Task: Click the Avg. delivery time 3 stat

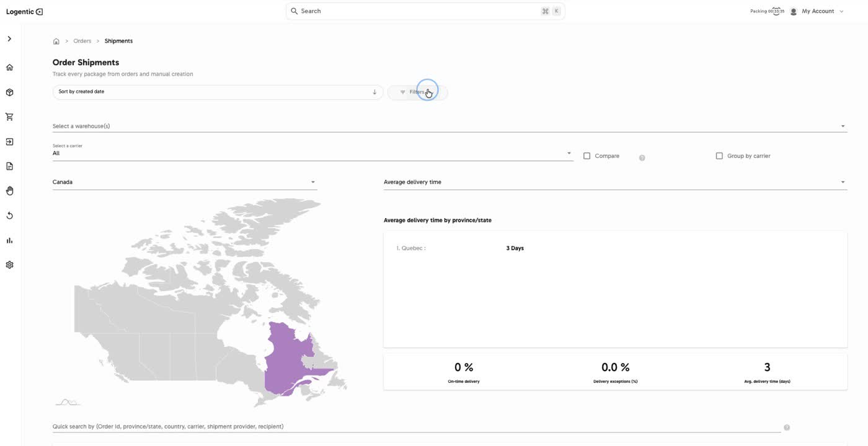Action: tap(767, 372)
